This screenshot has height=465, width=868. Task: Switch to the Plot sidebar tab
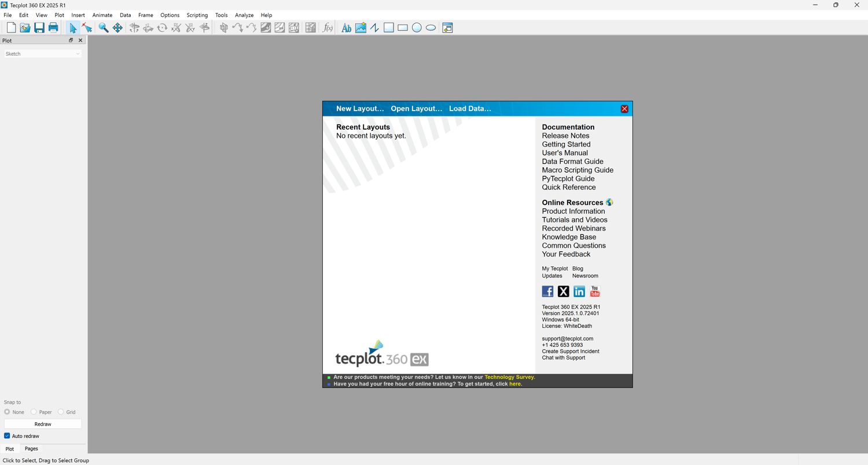tap(10, 449)
